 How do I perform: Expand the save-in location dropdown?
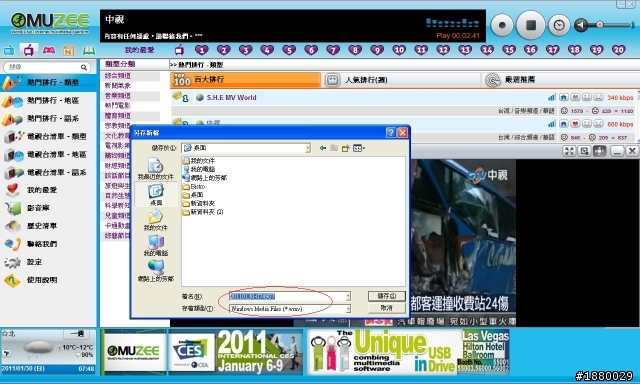(308, 148)
